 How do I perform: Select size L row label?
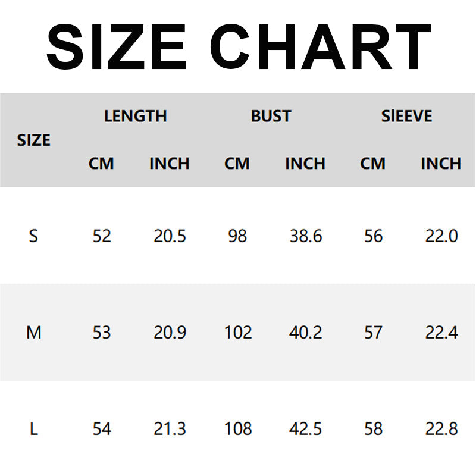click(34, 428)
